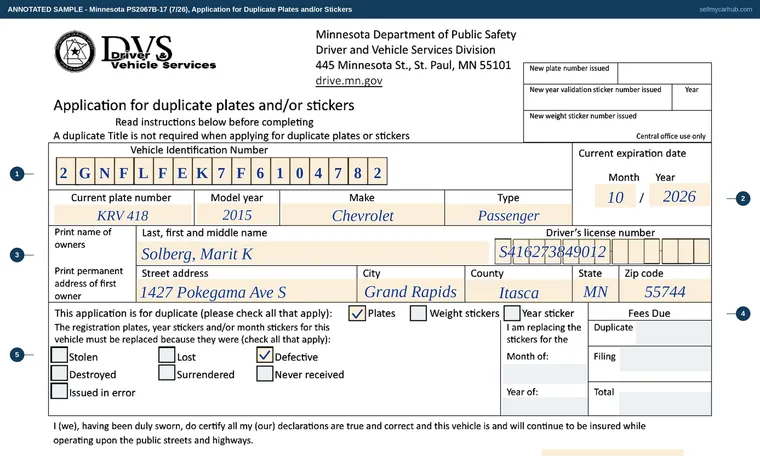Click the State field showing MN

pyautogui.click(x=595, y=292)
